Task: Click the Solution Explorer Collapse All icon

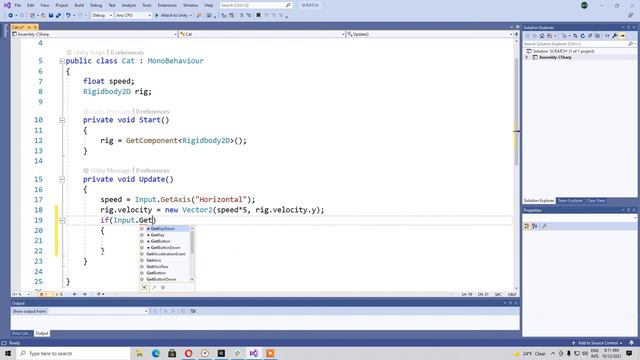Action: 590,36
